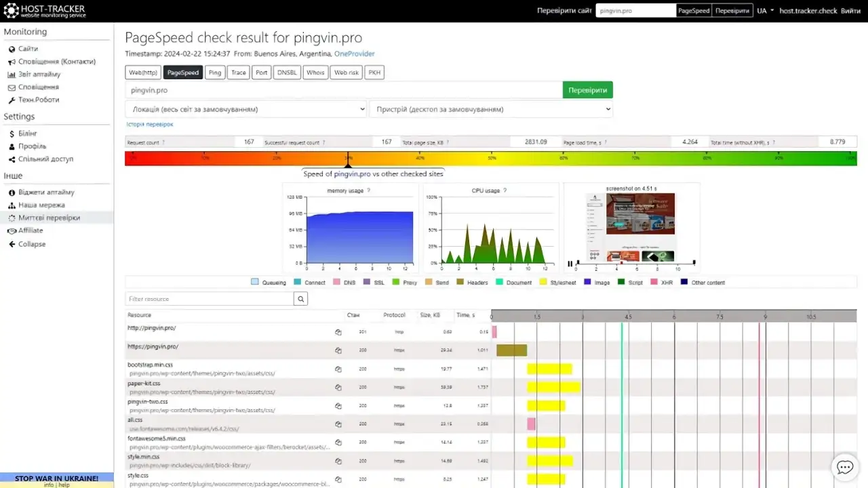Open the chat support bubble
Image resolution: width=868 pixels, height=488 pixels.
pos(845,467)
